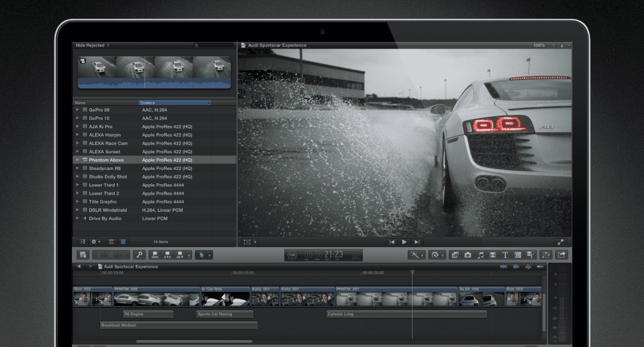Screen dimensions: 644x347
Task: Open the Titles browser T icon
Action: [505, 255]
